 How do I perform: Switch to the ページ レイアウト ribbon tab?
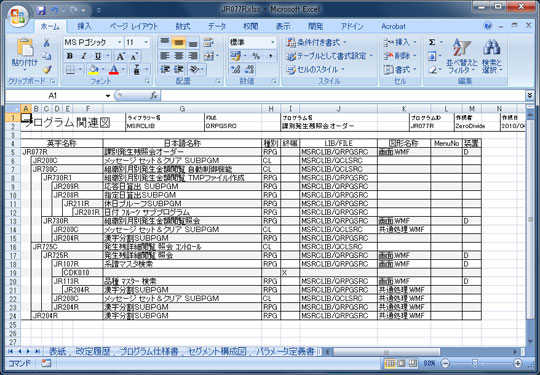point(134,27)
